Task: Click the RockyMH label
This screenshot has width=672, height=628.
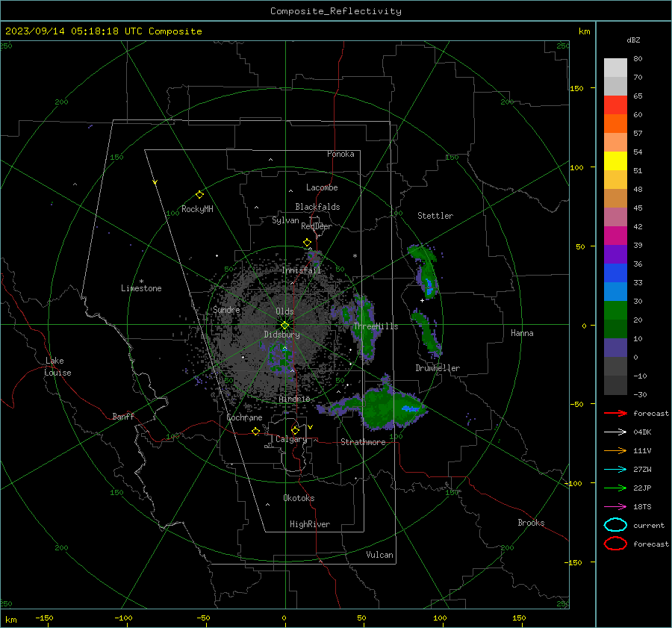Action: [197, 209]
